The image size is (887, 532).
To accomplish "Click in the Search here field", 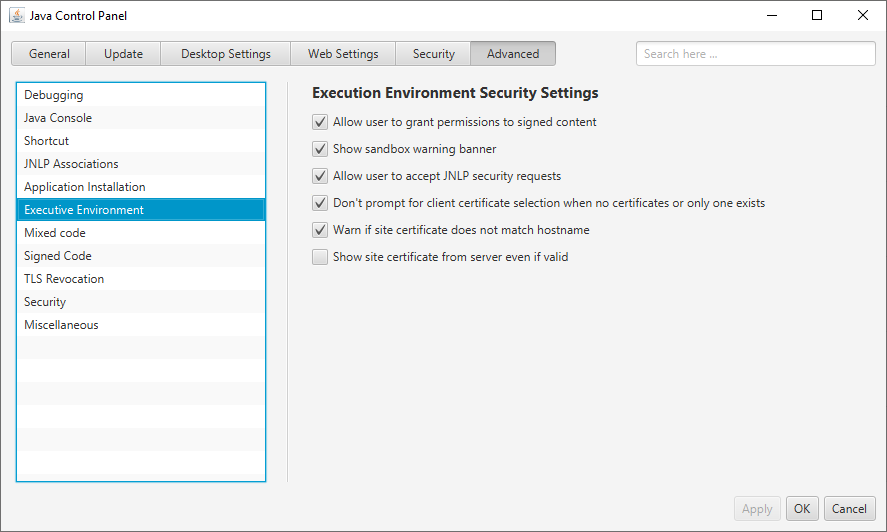I will coord(755,54).
